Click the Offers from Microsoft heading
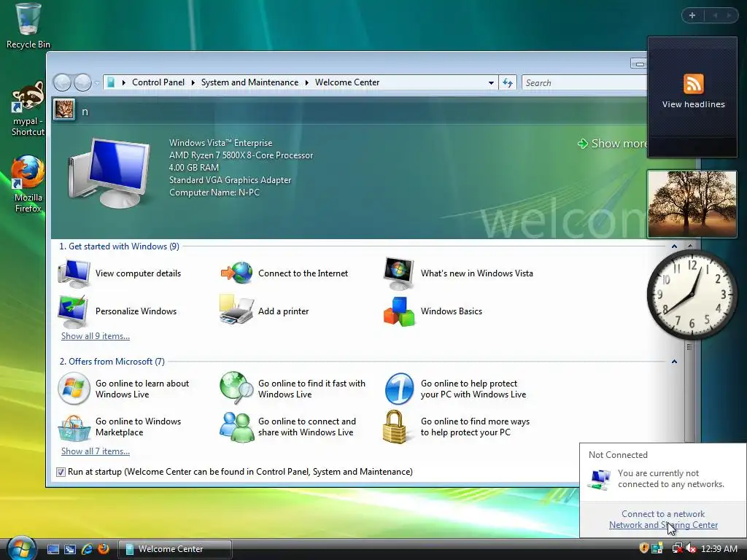This screenshot has height=560, width=747. (x=112, y=362)
